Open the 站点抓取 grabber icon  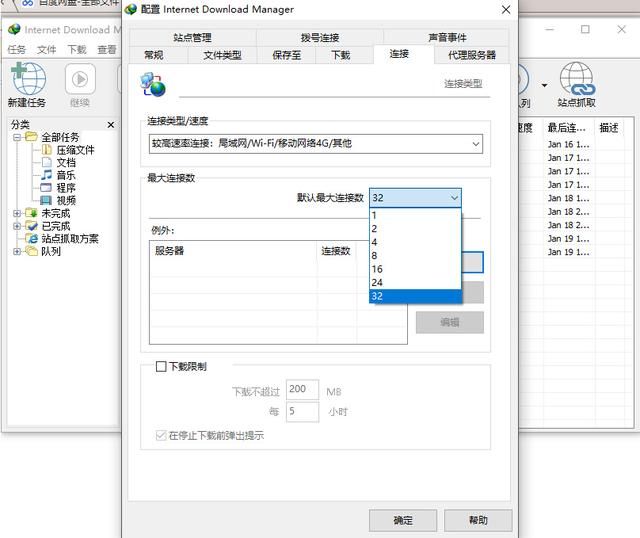point(577,78)
